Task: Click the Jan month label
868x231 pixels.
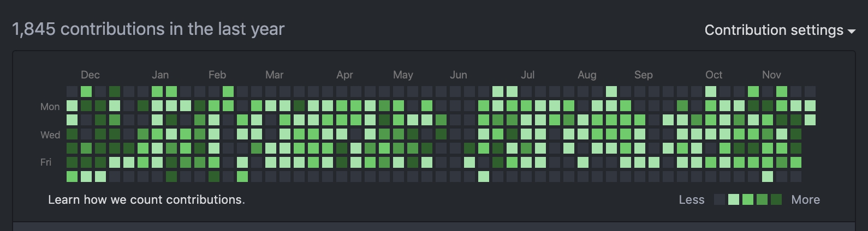Action: tap(160, 75)
